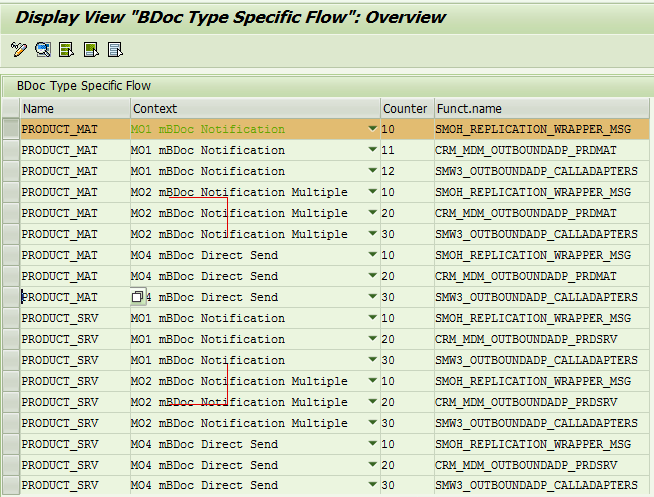Toggle row selector for PRODUCT_SRV MO4 counter 10
Screen dimensions: 654x497
tap(11, 444)
